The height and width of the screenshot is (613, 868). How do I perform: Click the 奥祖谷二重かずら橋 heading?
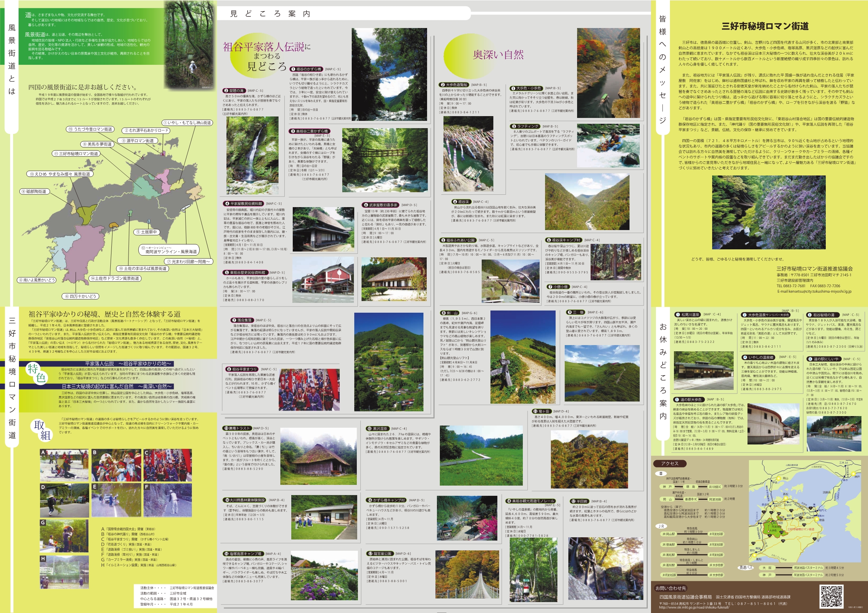click(x=309, y=131)
